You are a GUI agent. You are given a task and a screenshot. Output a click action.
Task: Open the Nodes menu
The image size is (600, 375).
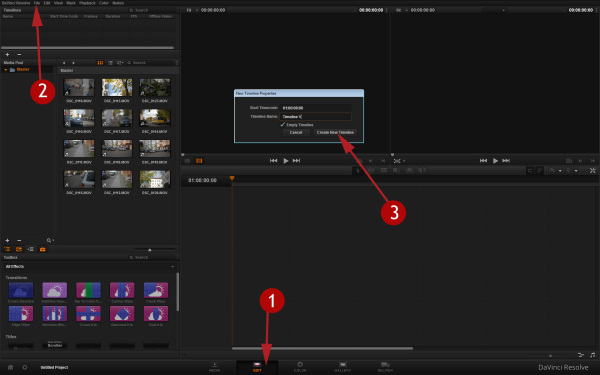(118, 3)
